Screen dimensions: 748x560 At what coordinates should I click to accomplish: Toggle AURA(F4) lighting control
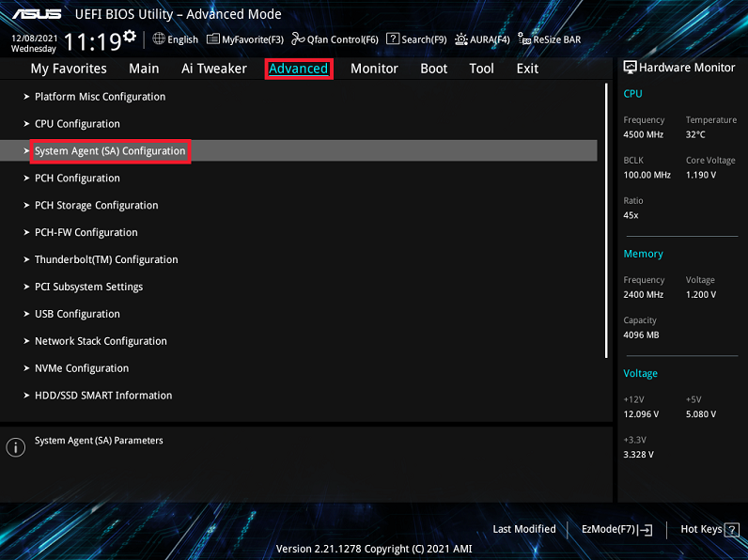(x=482, y=39)
